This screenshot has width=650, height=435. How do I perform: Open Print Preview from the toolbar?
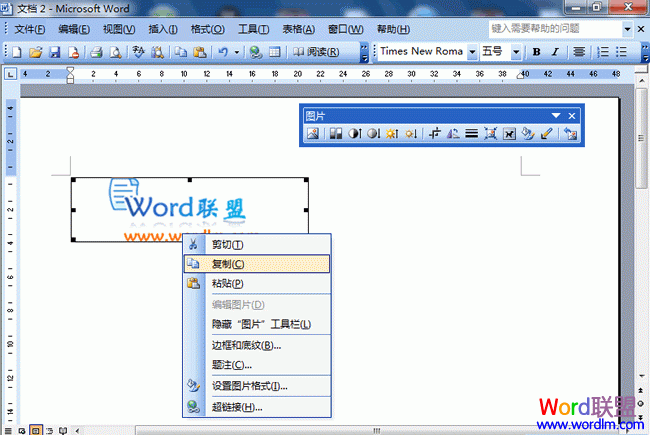(x=115, y=52)
